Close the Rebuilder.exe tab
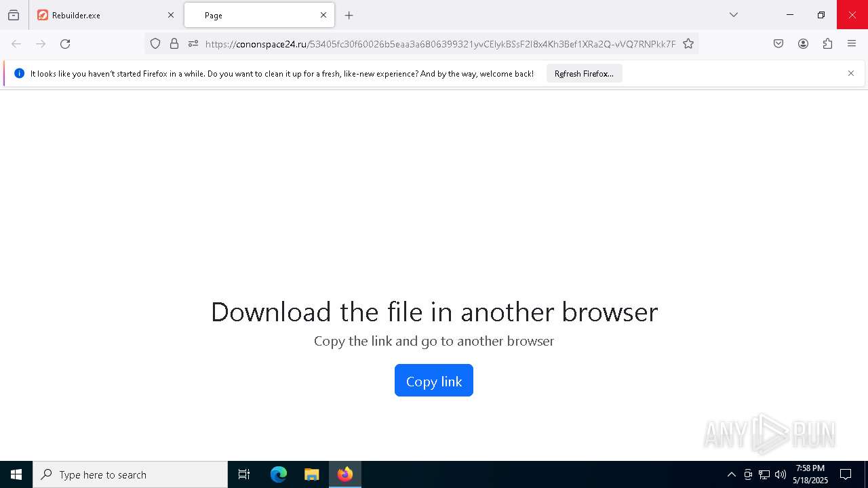Image resolution: width=868 pixels, height=488 pixels. click(x=171, y=15)
